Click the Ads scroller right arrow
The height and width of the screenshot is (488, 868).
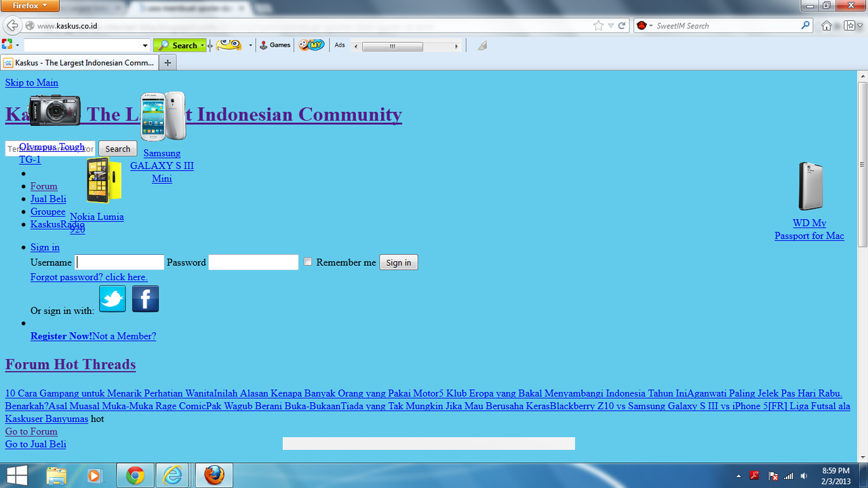pos(456,46)
